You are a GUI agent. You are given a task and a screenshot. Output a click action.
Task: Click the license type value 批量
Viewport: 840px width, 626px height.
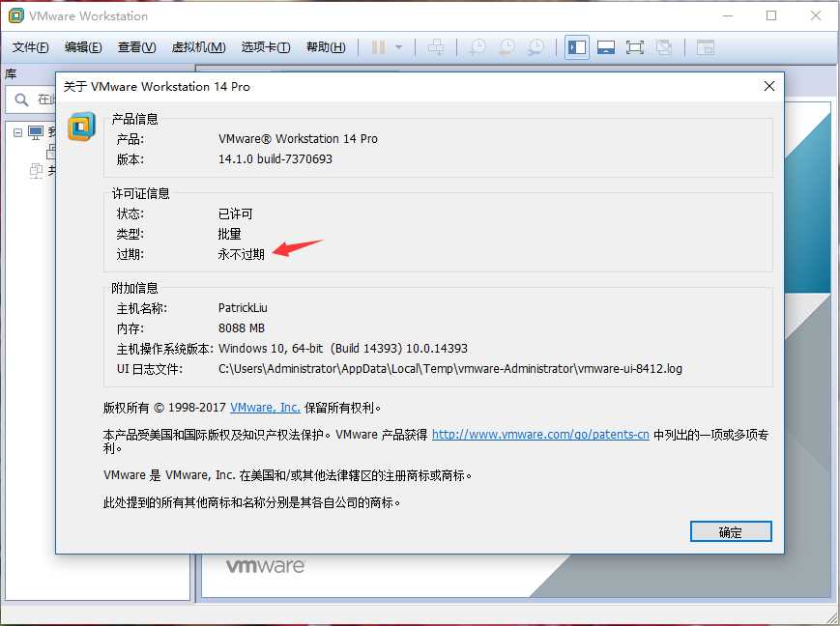[x=229, y=234]
